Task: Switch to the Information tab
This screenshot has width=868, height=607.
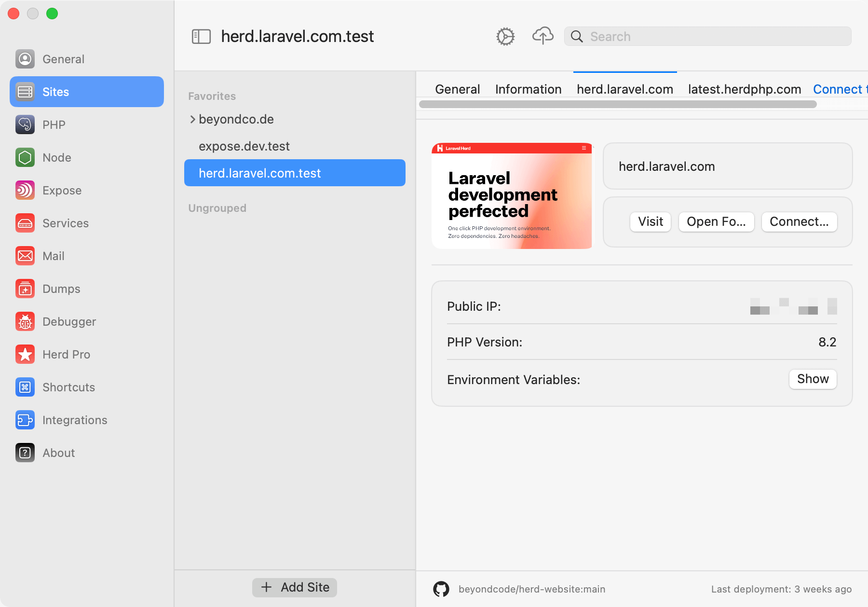Action: click(528, 89)
